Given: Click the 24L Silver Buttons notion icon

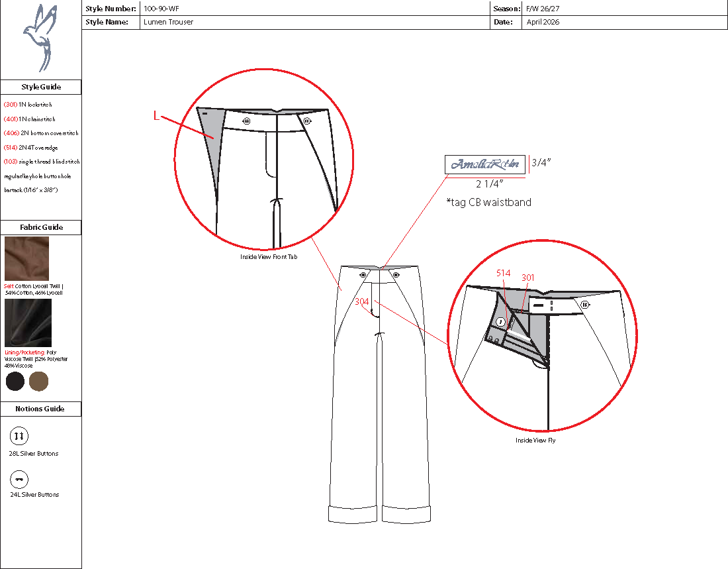Looking at the screenshot, I should coord(19,478).
